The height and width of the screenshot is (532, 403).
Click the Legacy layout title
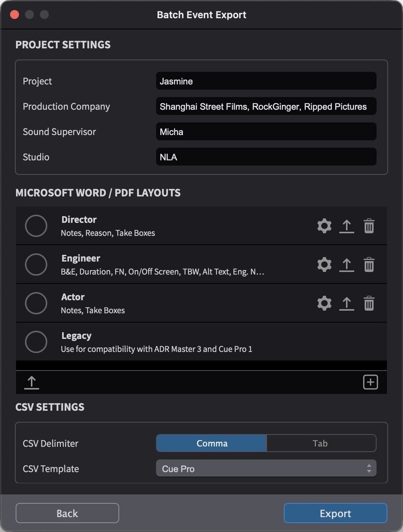(76, 336)
